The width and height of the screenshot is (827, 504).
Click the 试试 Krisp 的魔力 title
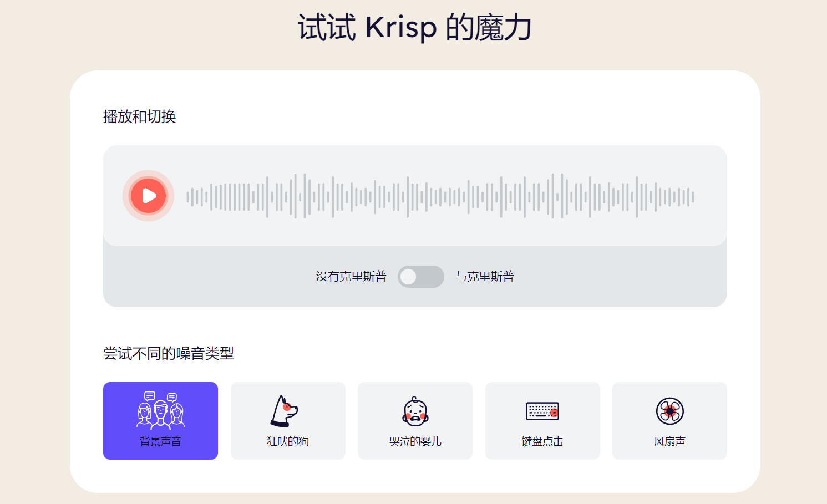click(413, 28)
